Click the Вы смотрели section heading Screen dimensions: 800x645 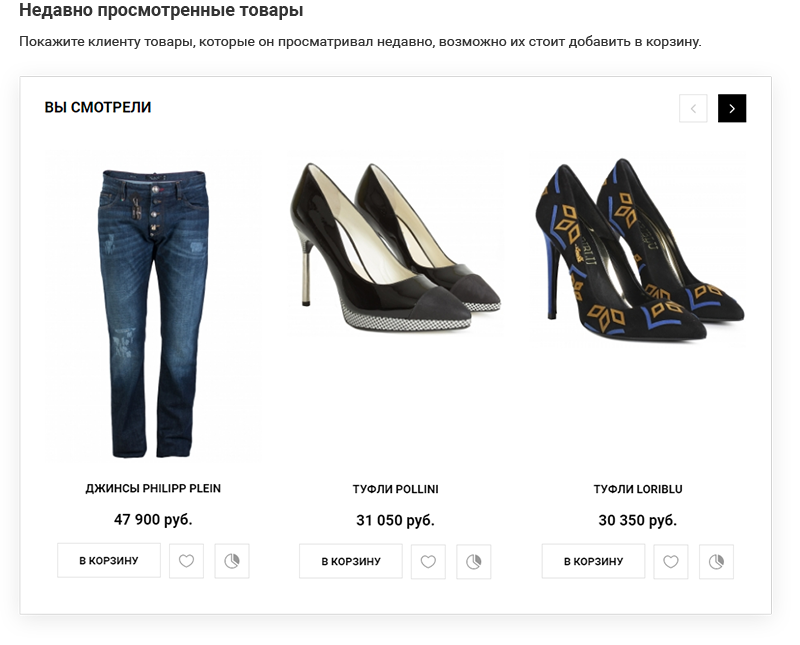tap(98, 108)
